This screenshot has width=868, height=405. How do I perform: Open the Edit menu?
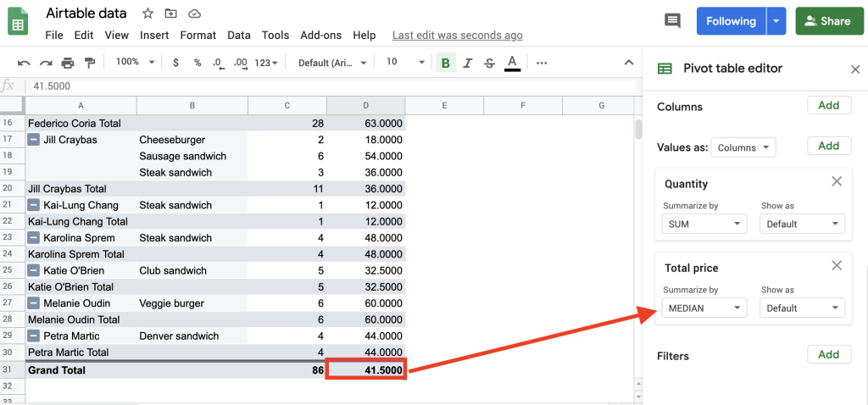coord(84,36)
